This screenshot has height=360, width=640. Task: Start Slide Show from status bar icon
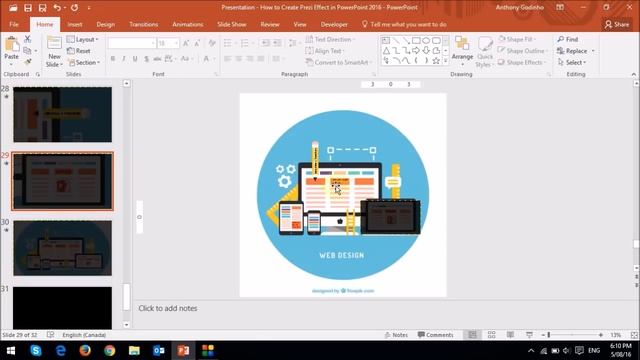(529, 335)
